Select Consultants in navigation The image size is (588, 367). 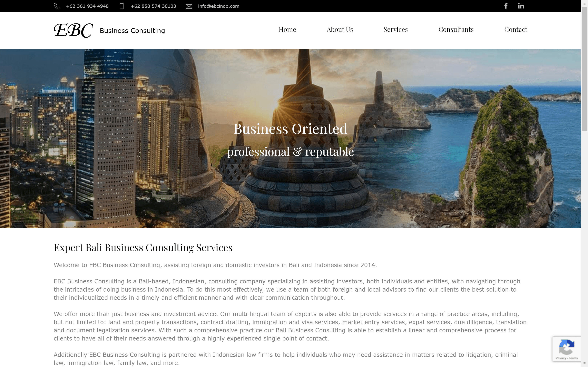tap(456, 29)
